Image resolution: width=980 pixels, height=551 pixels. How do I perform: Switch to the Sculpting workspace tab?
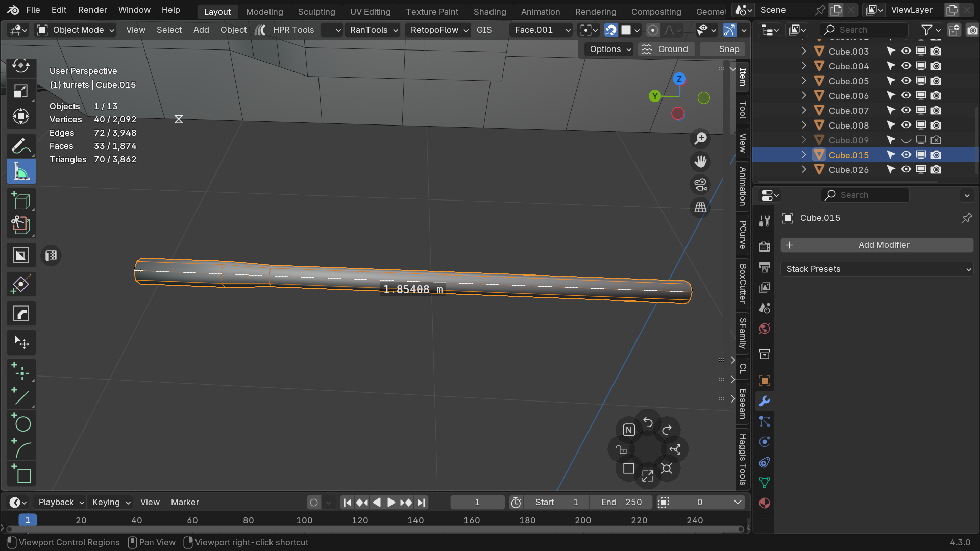pos(316,11)
